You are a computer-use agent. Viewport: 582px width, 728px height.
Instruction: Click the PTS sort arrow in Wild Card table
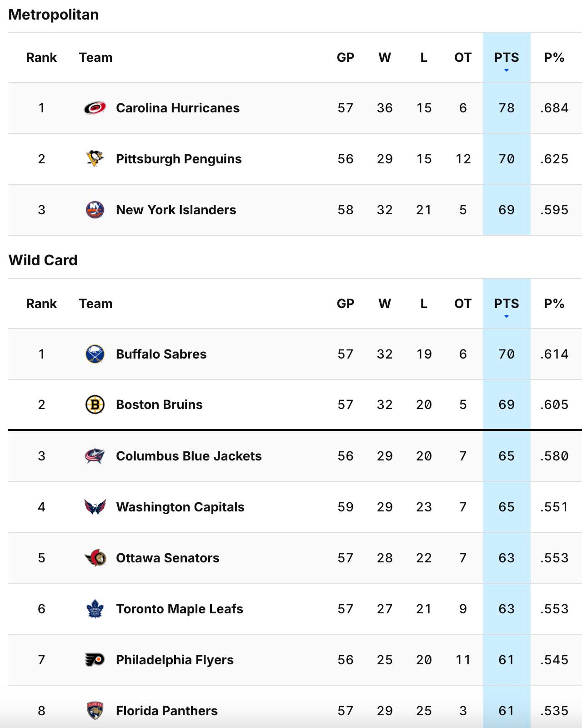click(506, 316)
